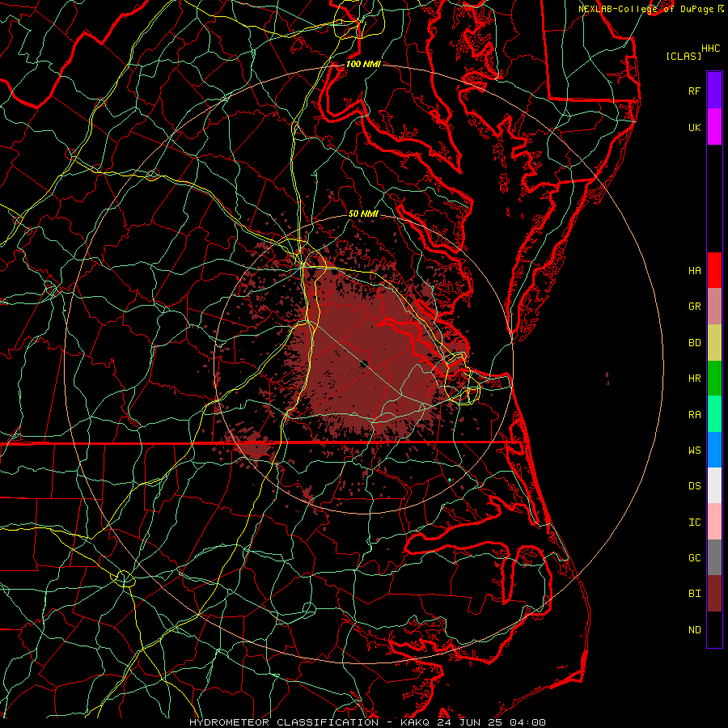Select the BI brown legend swatch
This screenshot has width=728, height=728.
714,594
